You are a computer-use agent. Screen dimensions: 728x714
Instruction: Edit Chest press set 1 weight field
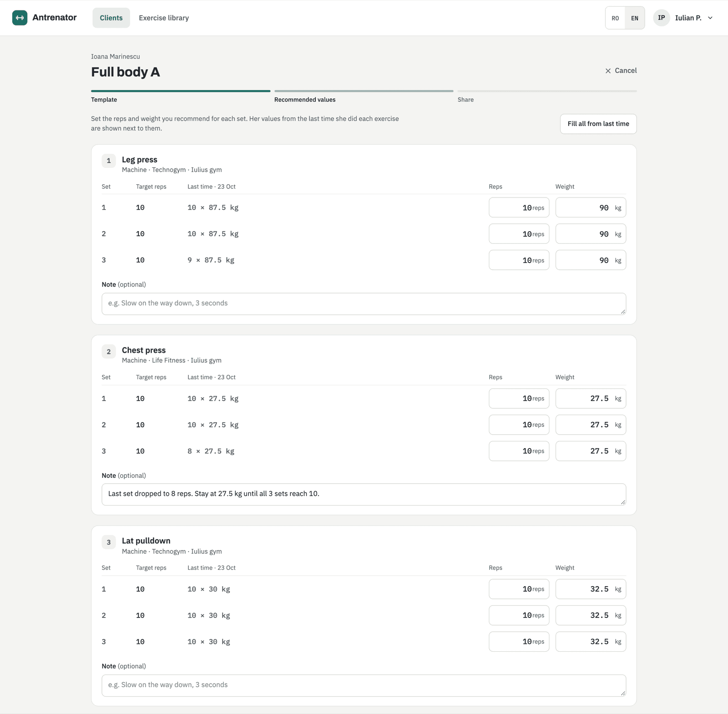pos(591,399)
